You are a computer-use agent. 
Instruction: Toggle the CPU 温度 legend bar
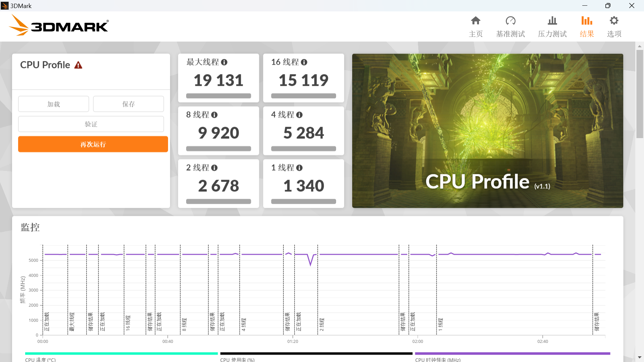point(121,354)
